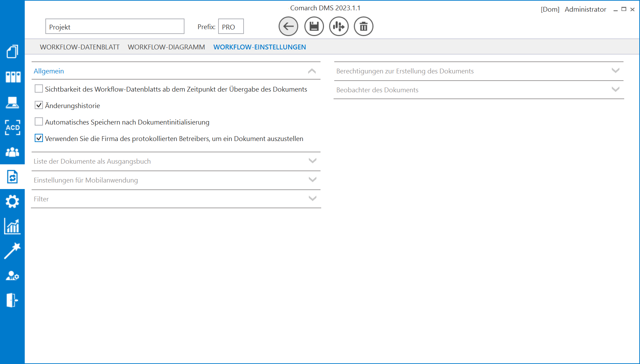Open the Documents module in the sidebar
The width and height of the screenshot is (640, 364).
pyautogui.click(x=12, y=51)
